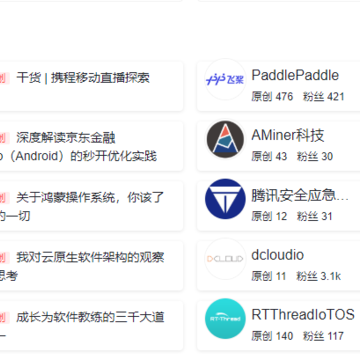The width and height of the screenshot is (360, 360).
Task: Click the 原创 tag beside 携程移动直播探索
Action: [4, 78]
